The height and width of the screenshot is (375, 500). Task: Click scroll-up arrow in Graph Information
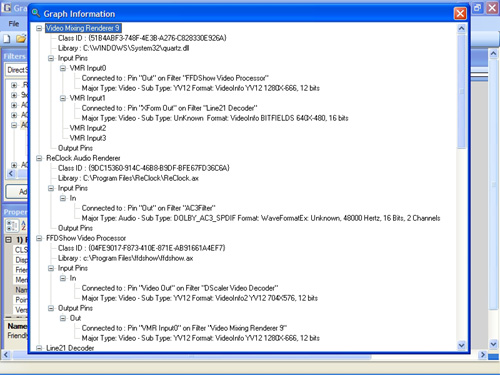coord(461,28)
